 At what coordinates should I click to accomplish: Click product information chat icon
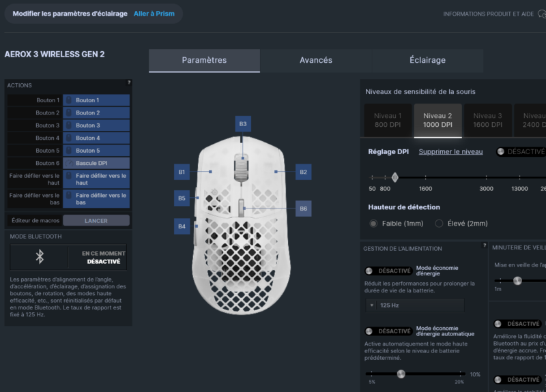click(x=542, y=14)
